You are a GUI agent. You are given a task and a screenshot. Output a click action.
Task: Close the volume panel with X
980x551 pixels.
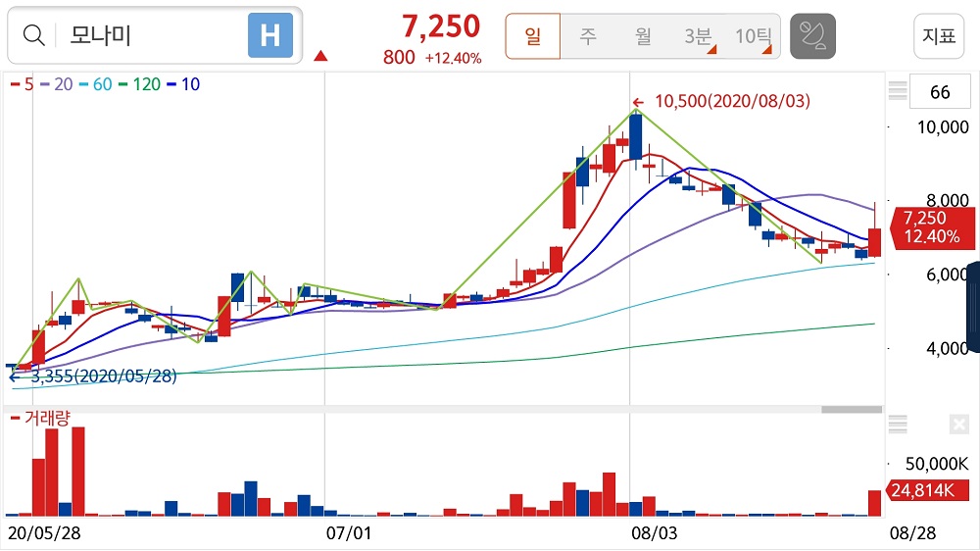(958, 425)
